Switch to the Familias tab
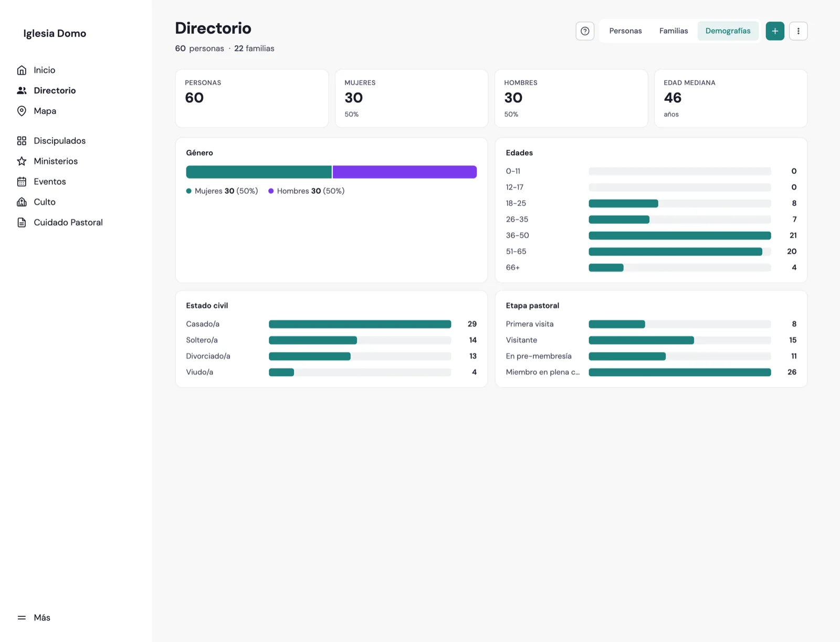The height and width of the screenshot is (642, 840). coord(674,31)
